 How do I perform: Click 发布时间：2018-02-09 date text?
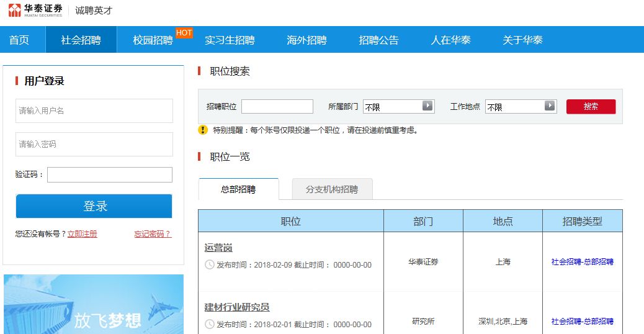tap(254, 265)
